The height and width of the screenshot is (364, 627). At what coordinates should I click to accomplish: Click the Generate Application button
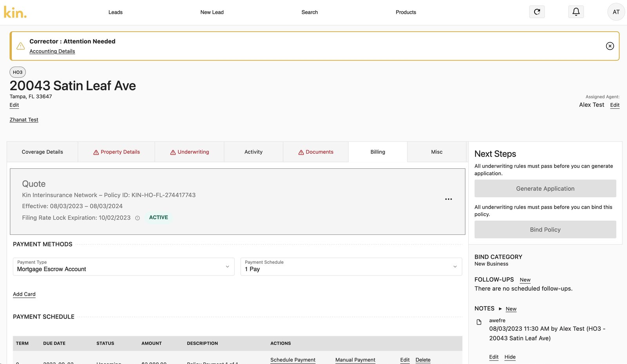tap(545, 189)
